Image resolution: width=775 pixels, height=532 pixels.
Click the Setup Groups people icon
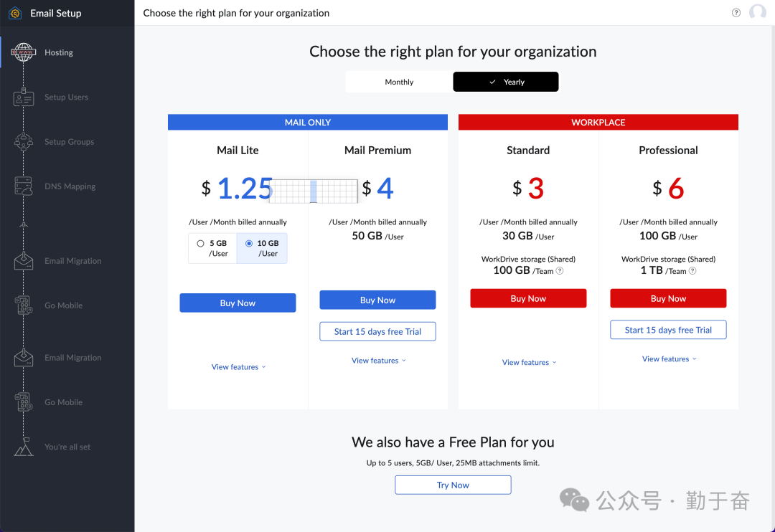tap(24, 142)
